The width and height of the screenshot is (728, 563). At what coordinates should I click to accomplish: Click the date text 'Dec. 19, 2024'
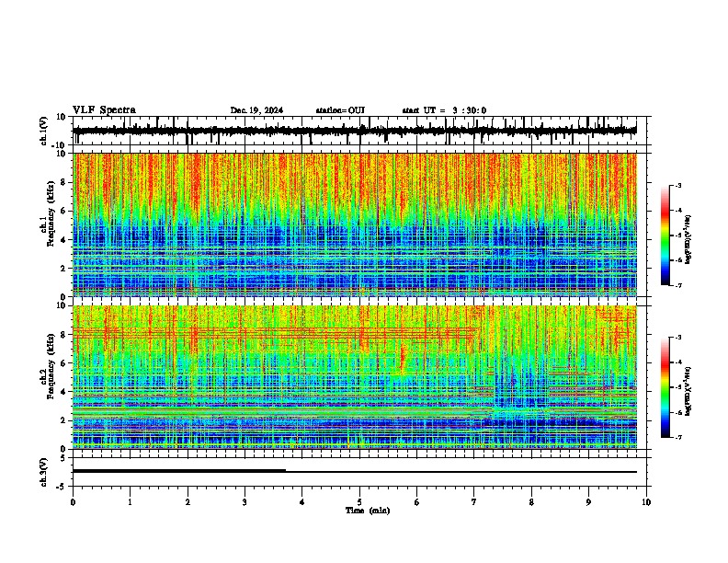(x=256, y=110)
